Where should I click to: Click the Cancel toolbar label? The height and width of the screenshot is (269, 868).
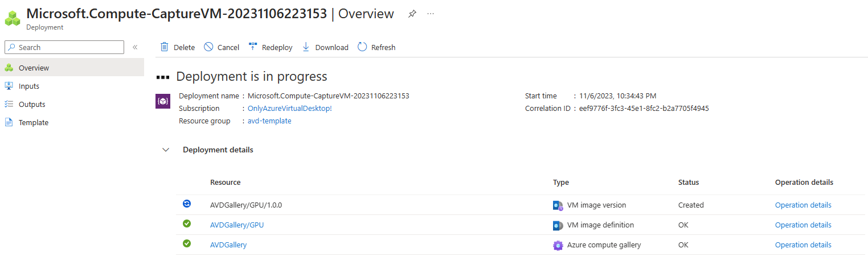228,48
